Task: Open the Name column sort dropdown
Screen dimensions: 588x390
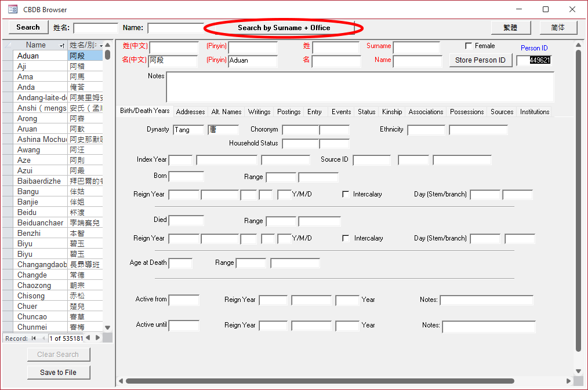Action: [x=62, y=45]
